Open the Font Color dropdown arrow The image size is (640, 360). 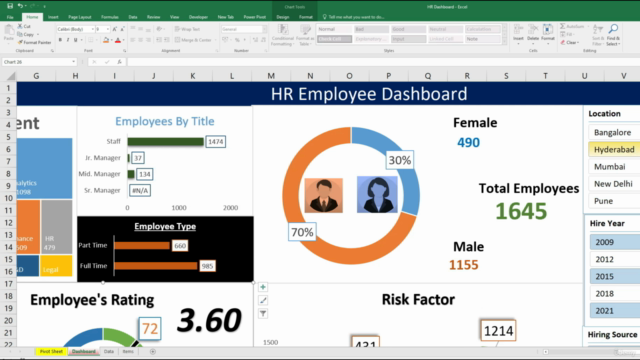pyautogui.click(x=123, y=40)
